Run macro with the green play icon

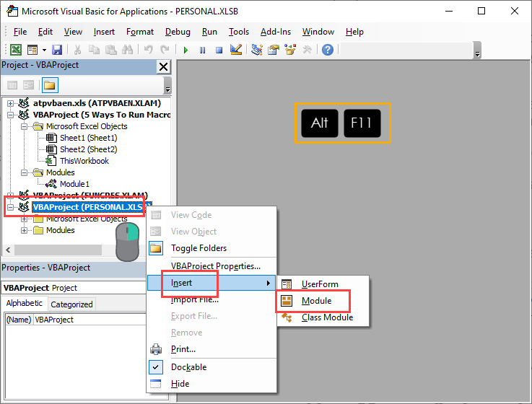tap(186, 50)
